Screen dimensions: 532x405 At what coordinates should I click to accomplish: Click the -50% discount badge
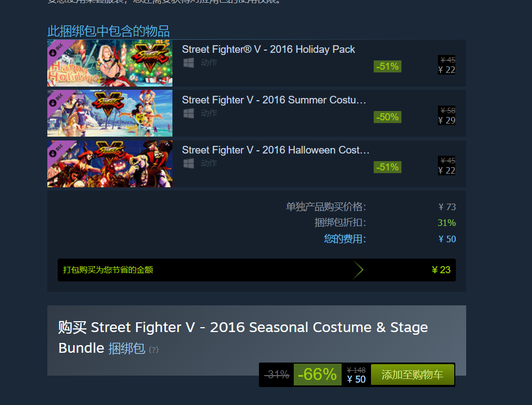[x=387, y=117]
